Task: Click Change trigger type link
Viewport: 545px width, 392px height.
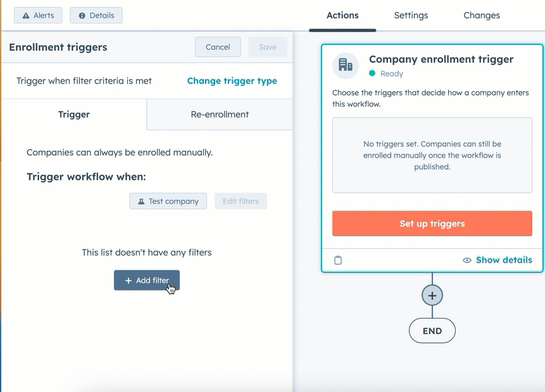Action: (x=232, y=81)
